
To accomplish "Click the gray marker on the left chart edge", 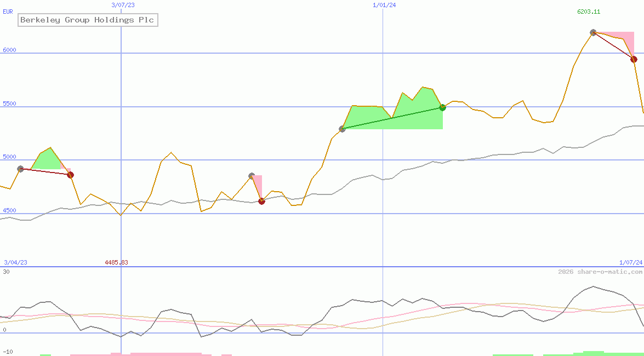I will tap(20, 169).
